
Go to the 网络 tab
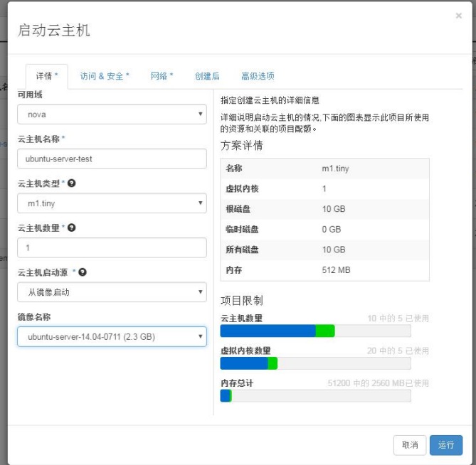pyautogui.click(x=162, y=76)
